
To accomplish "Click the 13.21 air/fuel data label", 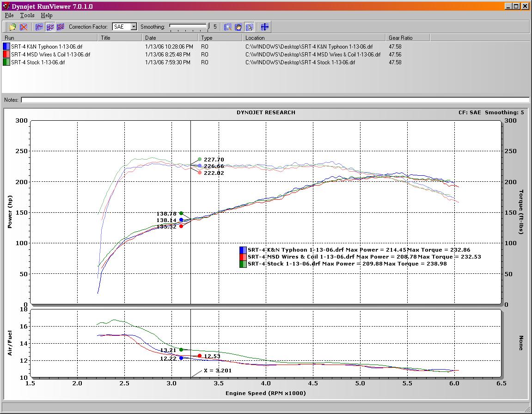I will coord(168,350).
